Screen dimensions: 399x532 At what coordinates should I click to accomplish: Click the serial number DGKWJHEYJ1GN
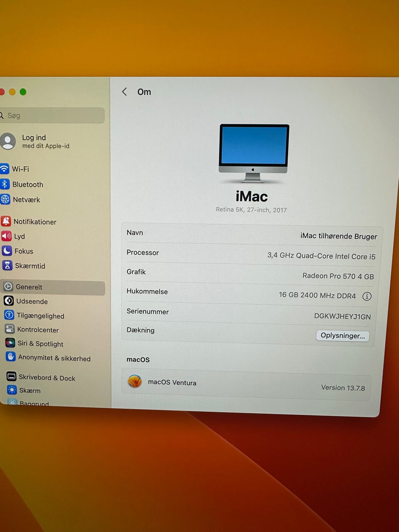point(342,316)
